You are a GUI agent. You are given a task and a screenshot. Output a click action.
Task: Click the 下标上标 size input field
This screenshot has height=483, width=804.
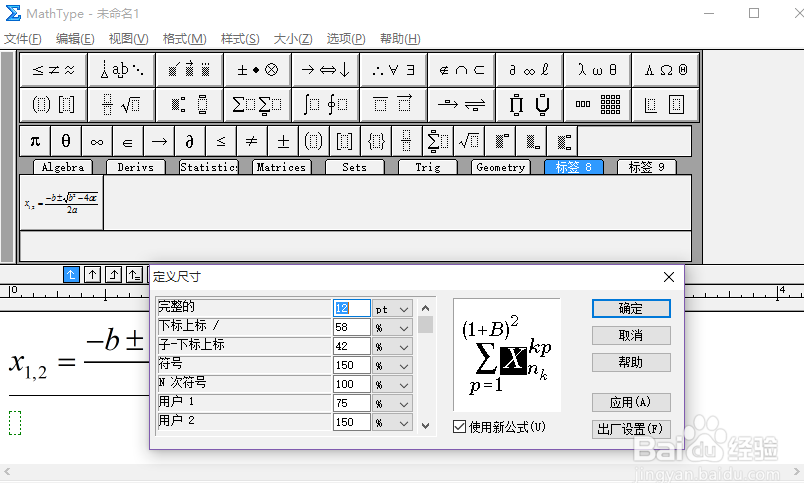pyautogui.click(x=352, y=327)
